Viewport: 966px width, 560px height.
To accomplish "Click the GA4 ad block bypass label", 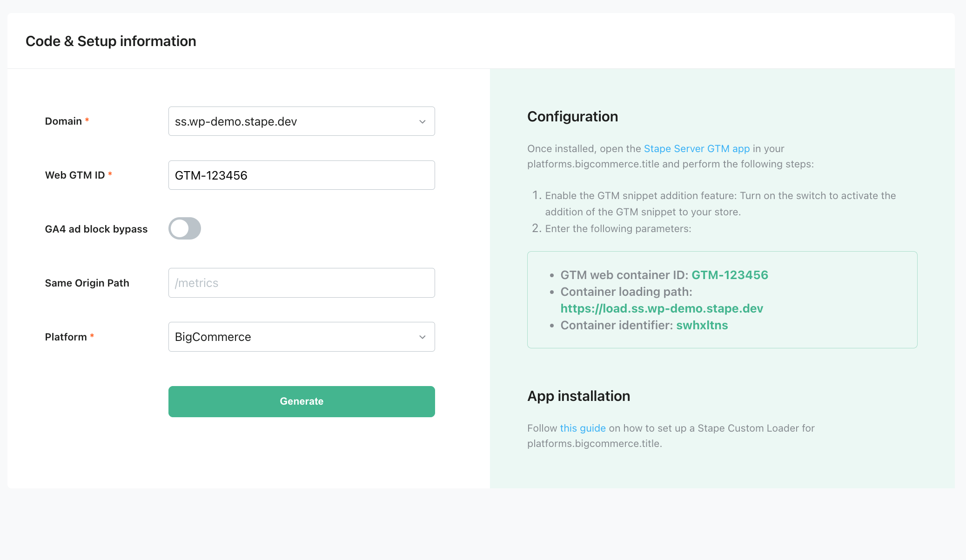I will pos(96,229).
